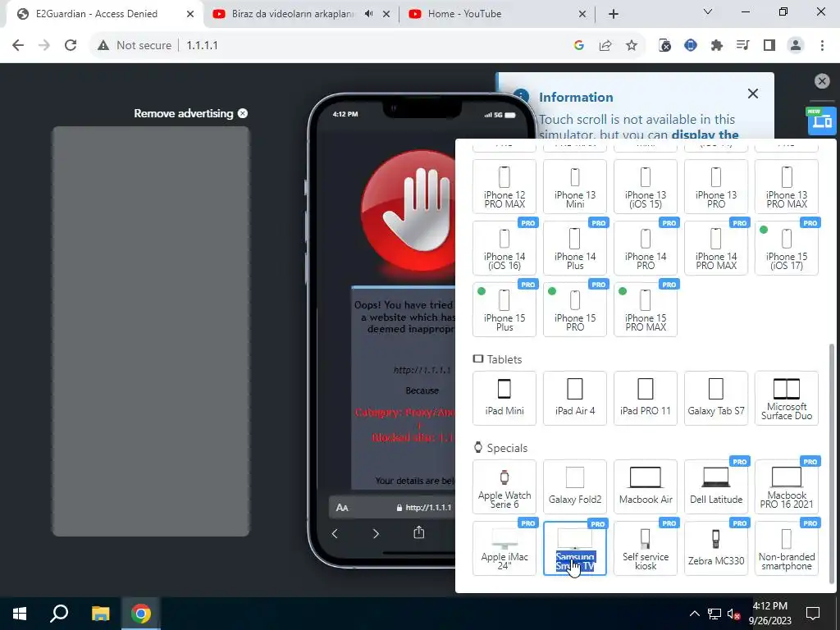Share this page icon
This screenshot has height=630, width=840.
(x=605, y=46)
